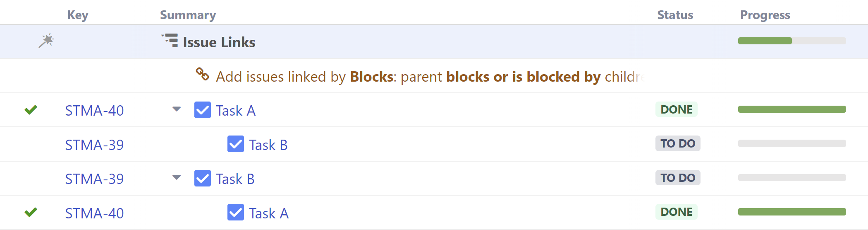This screenshot has width=868, height=230.
Task: Click the Issue Links progress bar
Action: 791,41
